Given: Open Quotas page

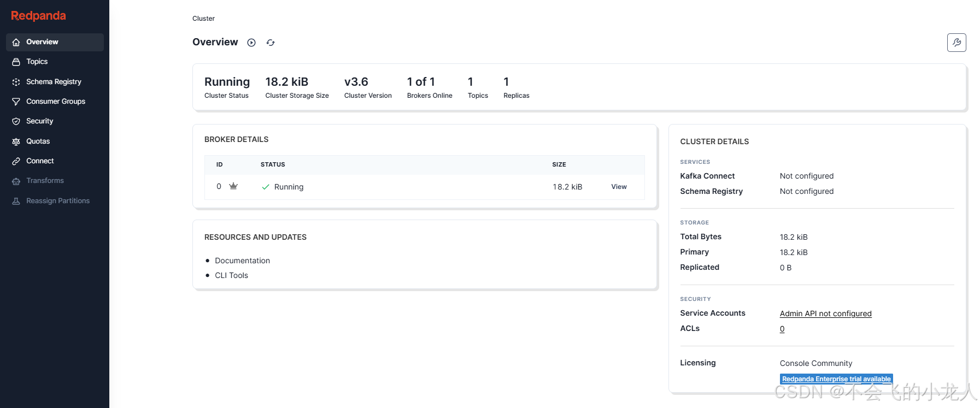Looking at the screenshot, I should pos(55,141).
